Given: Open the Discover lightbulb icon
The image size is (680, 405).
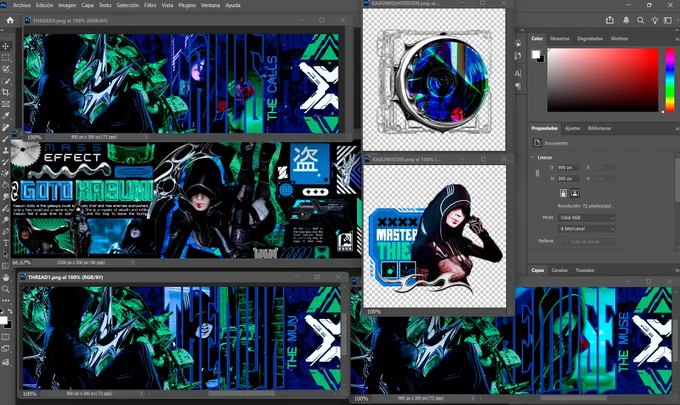Looking at the screenshot, I should [x=655, y=20].
